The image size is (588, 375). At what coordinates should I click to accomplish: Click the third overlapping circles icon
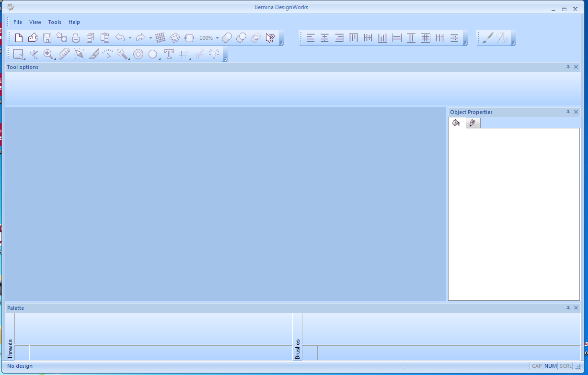pyautogui.click(x=256, y=38)
